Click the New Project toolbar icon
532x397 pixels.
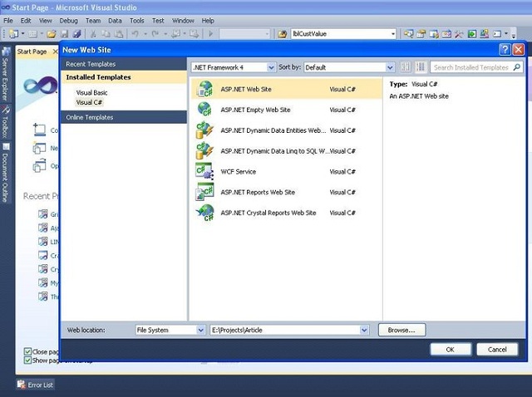click(14, 33)
